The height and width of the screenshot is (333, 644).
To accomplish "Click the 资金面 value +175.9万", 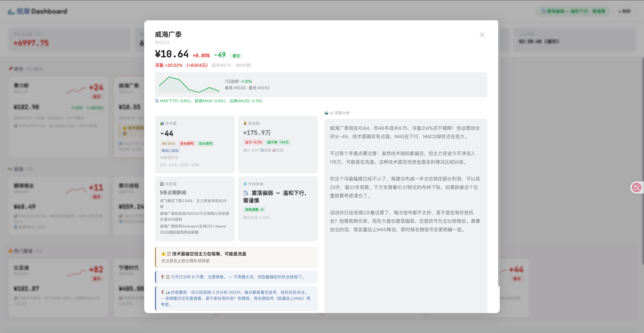I will coord(257,132).
